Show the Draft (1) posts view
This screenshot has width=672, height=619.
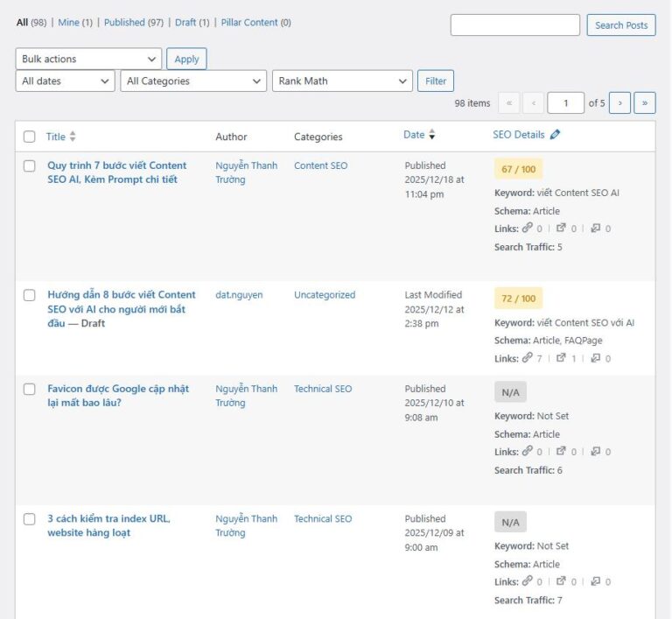pos(192,23)
